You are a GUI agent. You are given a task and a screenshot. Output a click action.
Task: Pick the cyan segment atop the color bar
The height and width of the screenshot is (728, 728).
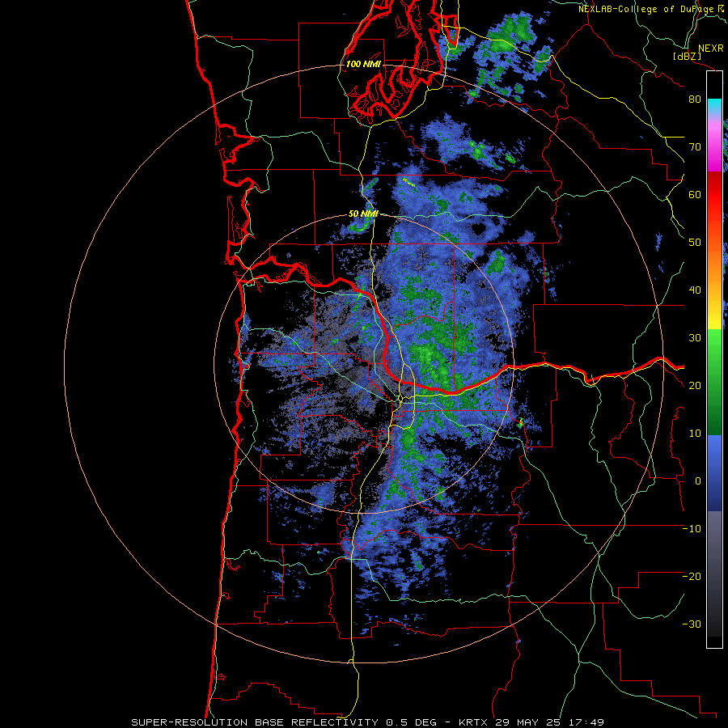tap(714, 107)
